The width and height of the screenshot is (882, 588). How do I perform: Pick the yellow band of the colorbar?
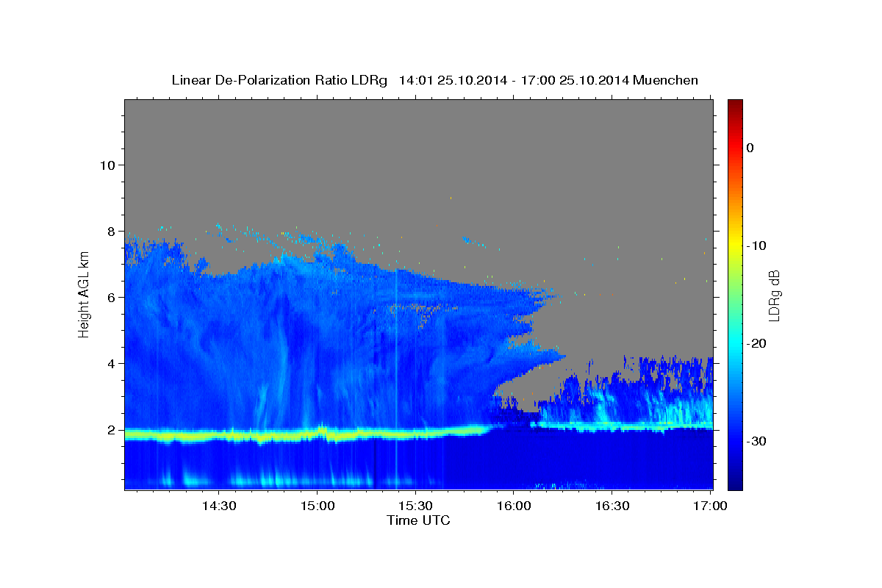click(x=735, y=245)
